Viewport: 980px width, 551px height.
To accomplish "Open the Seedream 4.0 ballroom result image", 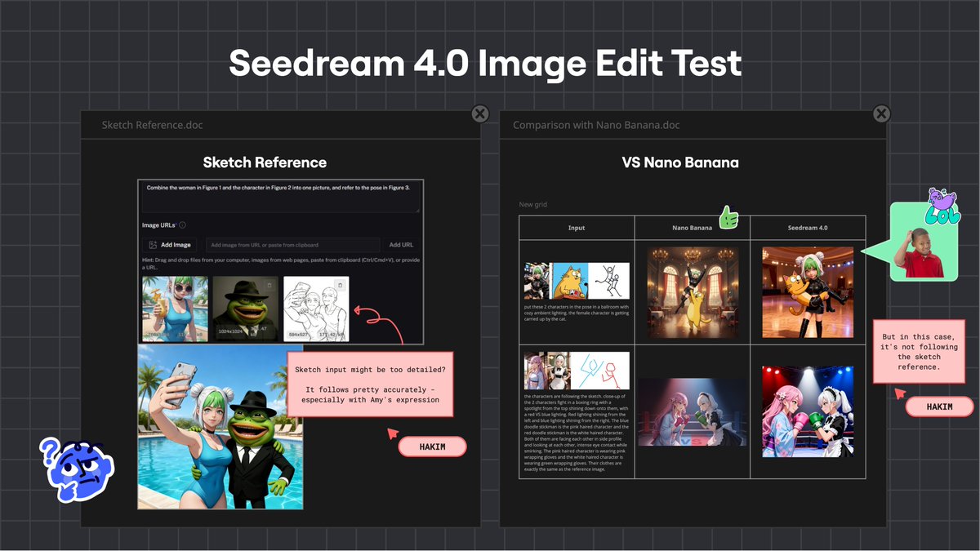I will [808, 292].
